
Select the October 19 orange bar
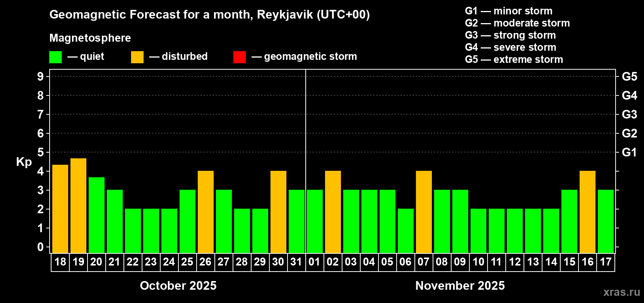coord(78,206)
